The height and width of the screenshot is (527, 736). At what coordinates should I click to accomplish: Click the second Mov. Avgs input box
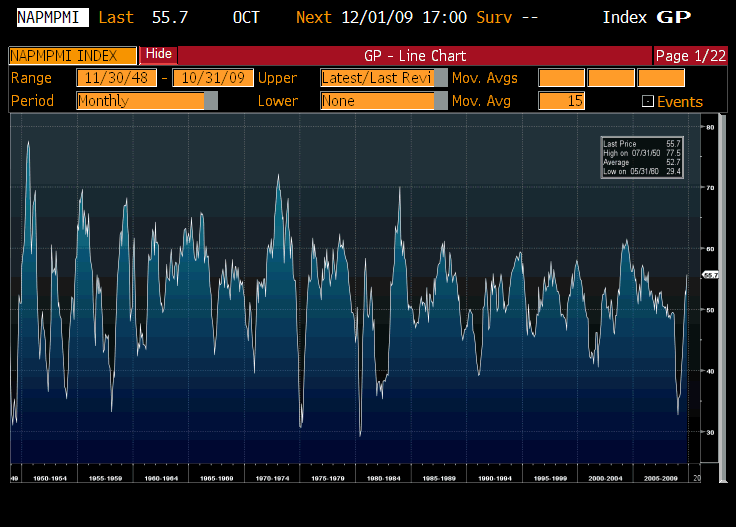pos(610,78)
